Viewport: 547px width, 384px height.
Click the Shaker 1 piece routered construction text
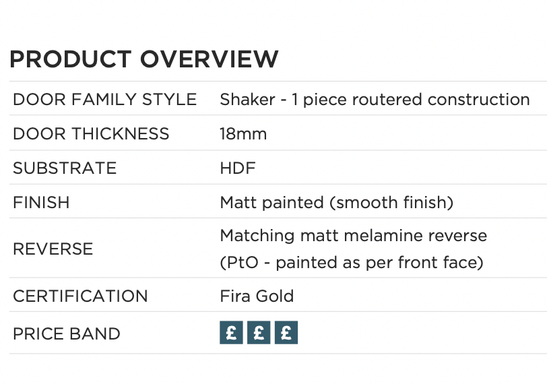click(x=375, y=100)
